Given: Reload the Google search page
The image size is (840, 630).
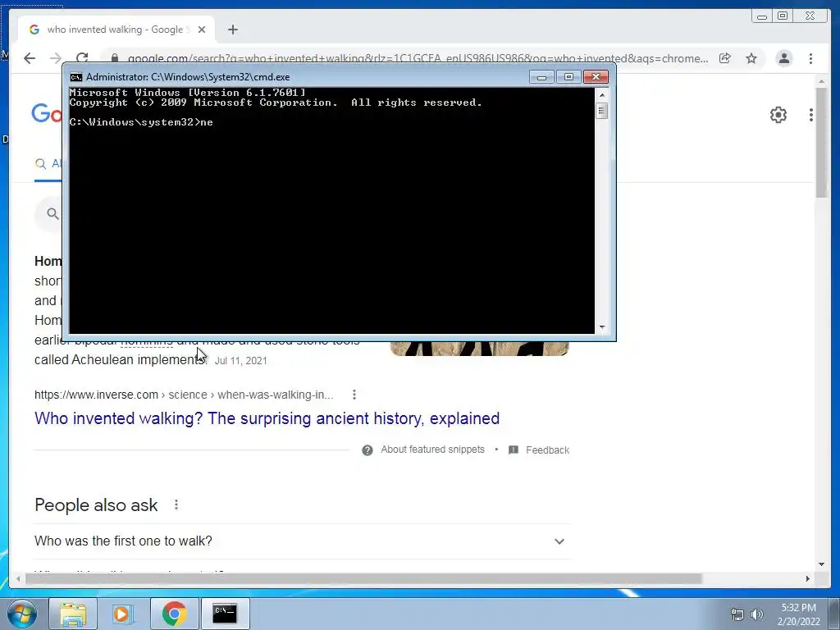Looking at the screenshot, I should 82,58.
